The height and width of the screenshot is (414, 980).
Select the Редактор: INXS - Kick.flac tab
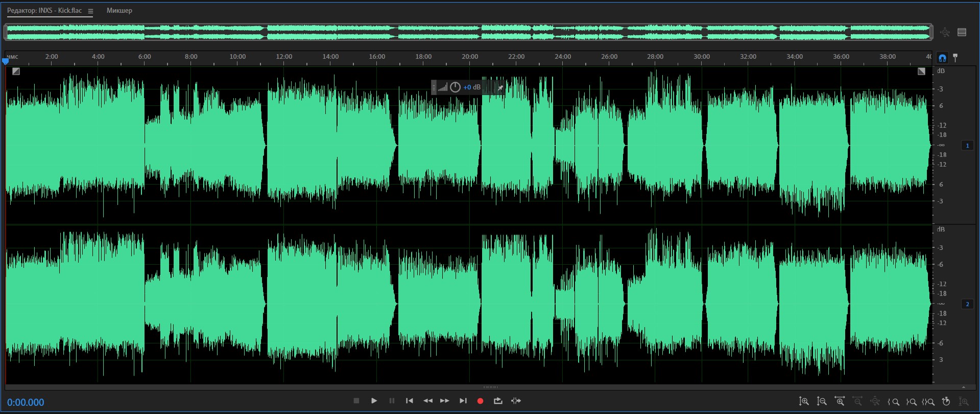click(44, 11)
